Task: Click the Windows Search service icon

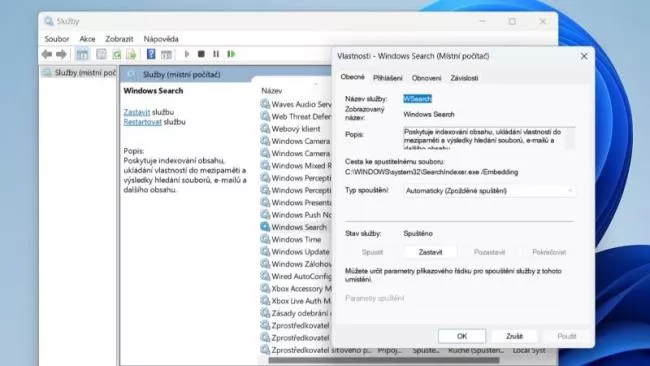Action: coord(265,227)
